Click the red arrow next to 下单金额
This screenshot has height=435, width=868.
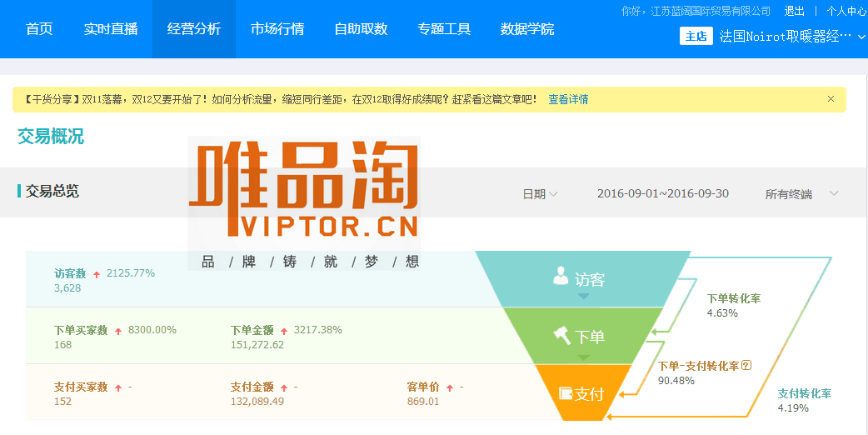tap(284, 331)
